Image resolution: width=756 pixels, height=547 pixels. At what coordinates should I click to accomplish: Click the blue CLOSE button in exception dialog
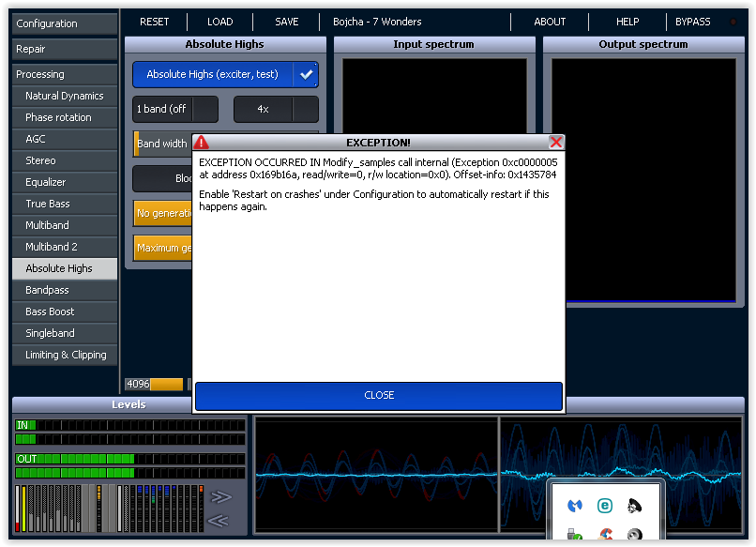379,396
